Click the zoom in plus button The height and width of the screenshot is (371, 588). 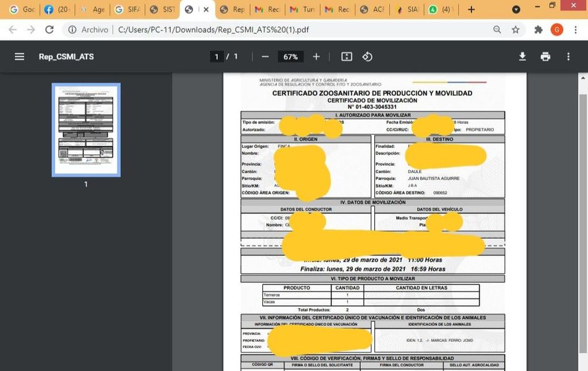(x=316, y=56)
